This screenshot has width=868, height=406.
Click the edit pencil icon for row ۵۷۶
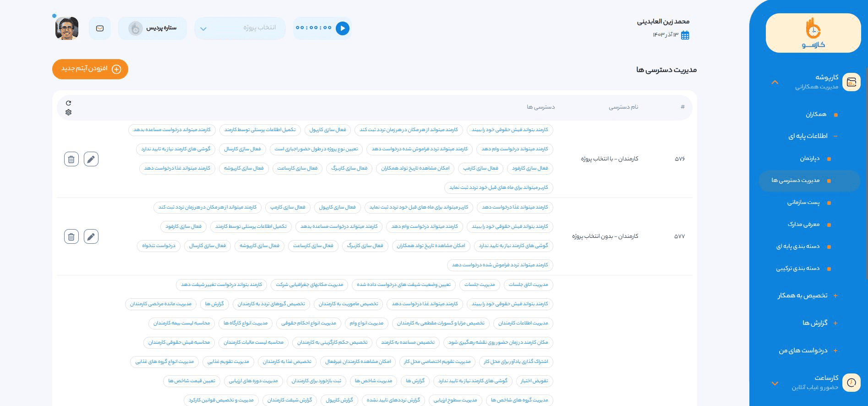tap(91, 159)
